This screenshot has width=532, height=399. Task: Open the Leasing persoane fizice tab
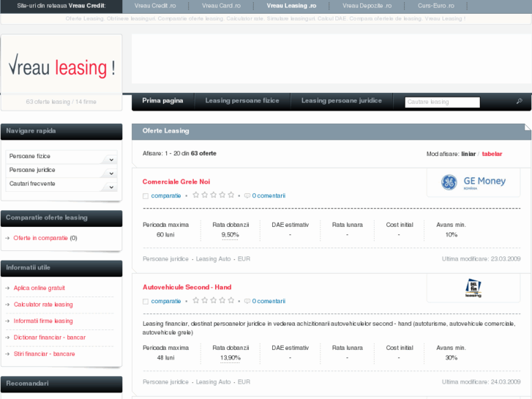(241, 101)
